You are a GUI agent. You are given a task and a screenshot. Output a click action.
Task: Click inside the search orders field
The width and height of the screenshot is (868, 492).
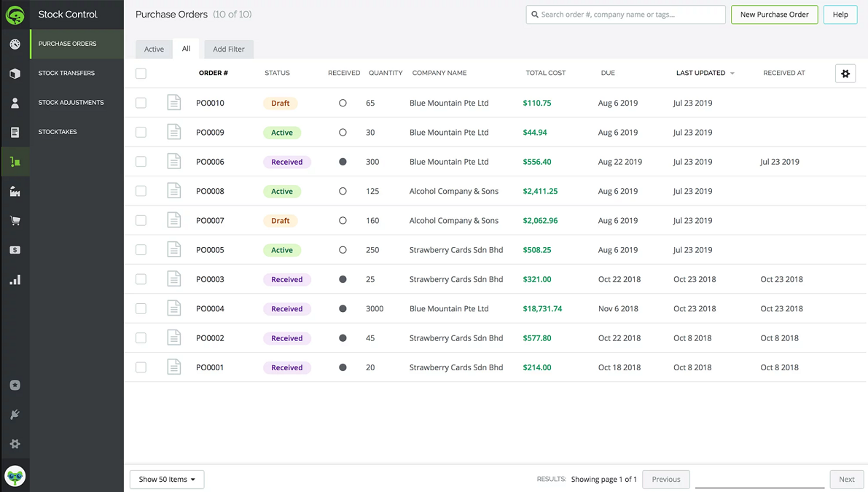[625, 15]
